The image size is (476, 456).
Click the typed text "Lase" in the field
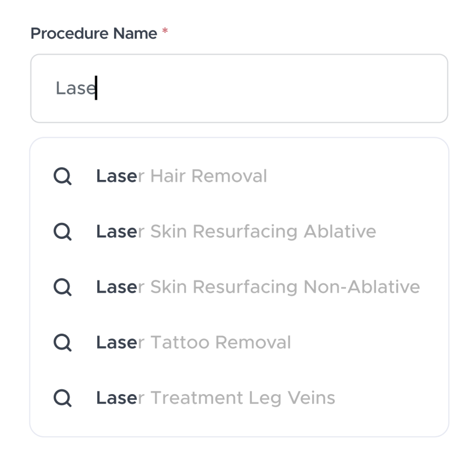pos(76,88)
